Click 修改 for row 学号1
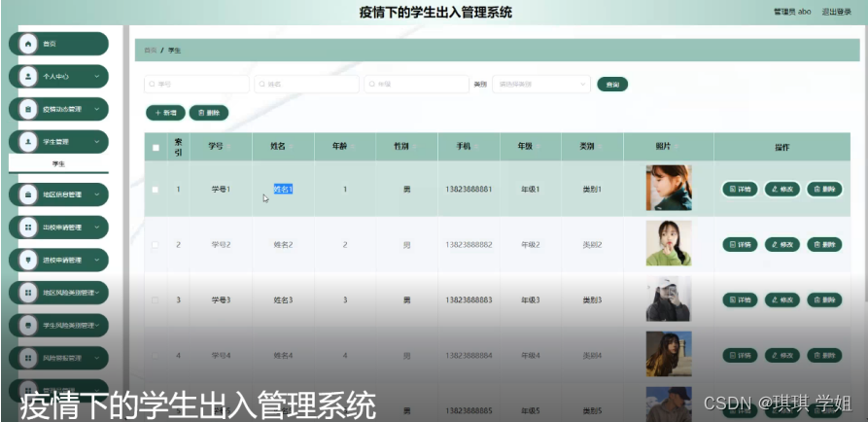 point(782,189)
